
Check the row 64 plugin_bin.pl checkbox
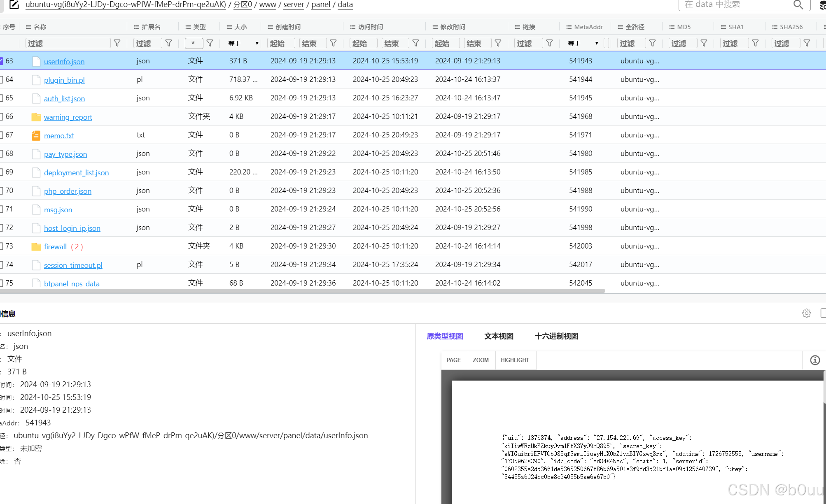point(1,79)
